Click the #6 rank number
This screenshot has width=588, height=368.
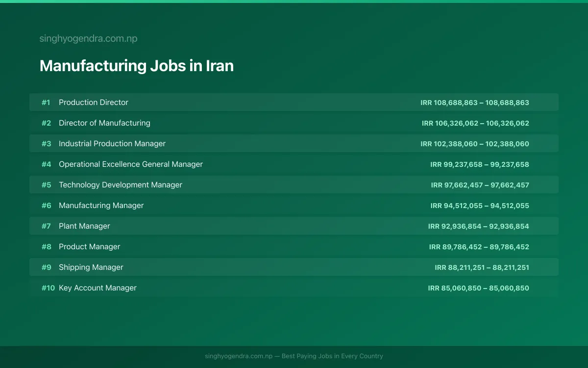point(46,206)
